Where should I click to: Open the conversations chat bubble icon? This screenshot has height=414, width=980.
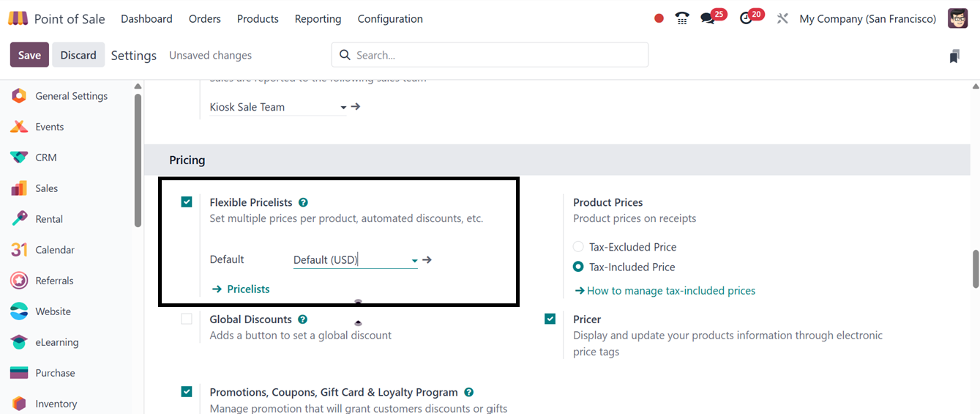point(708,19)
